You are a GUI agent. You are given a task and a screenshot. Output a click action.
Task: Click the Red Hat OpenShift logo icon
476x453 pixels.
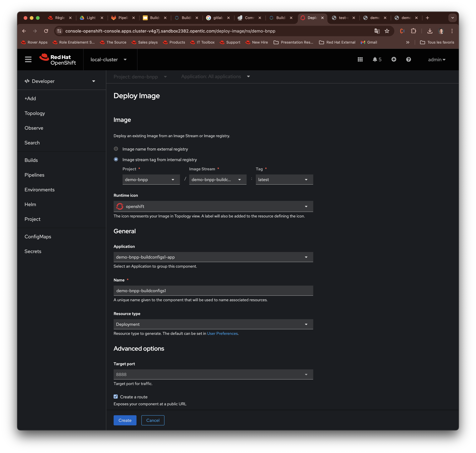tap(44, 59)
